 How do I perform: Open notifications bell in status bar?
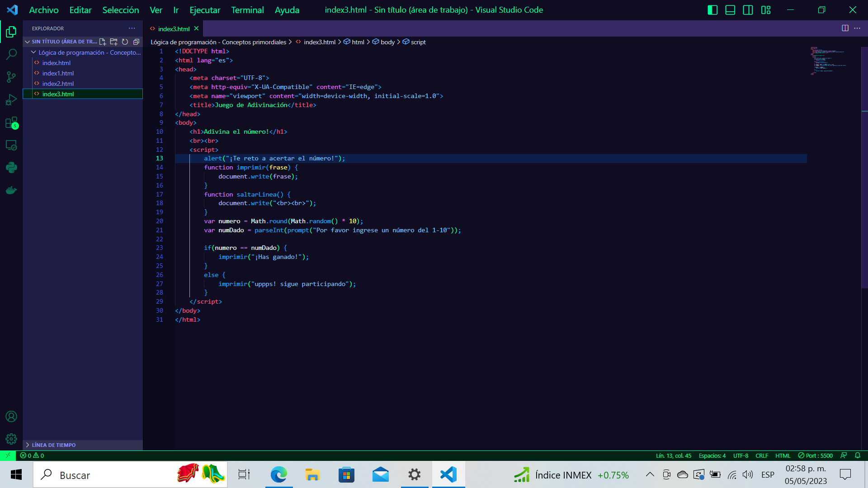point(858,455)
